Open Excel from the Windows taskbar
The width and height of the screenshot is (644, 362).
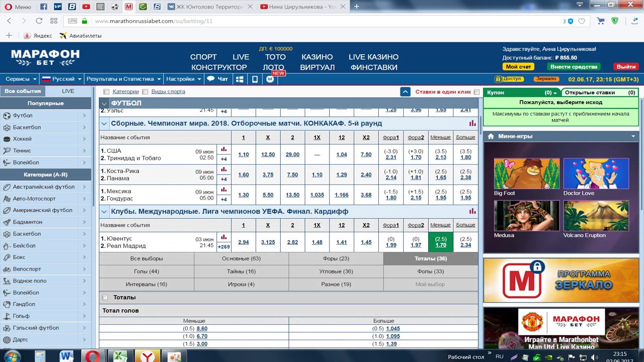pyautogui.click(x=120, y=356)
